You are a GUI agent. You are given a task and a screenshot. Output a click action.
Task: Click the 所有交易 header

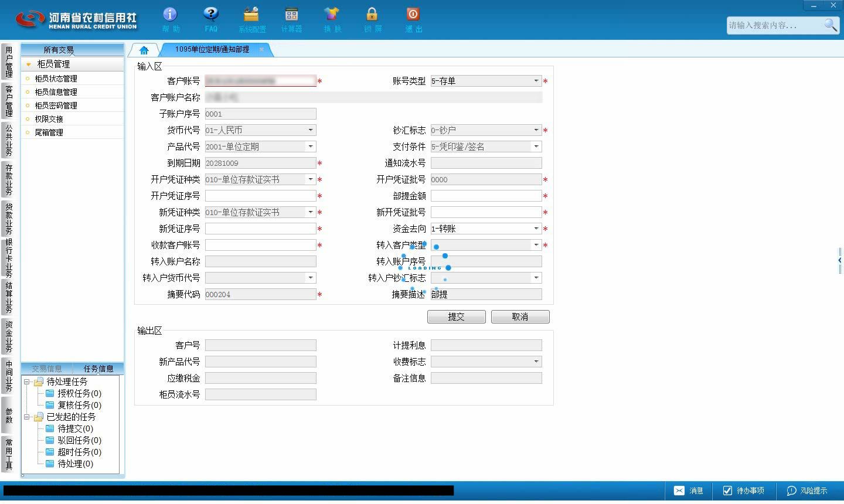point(73,50)
